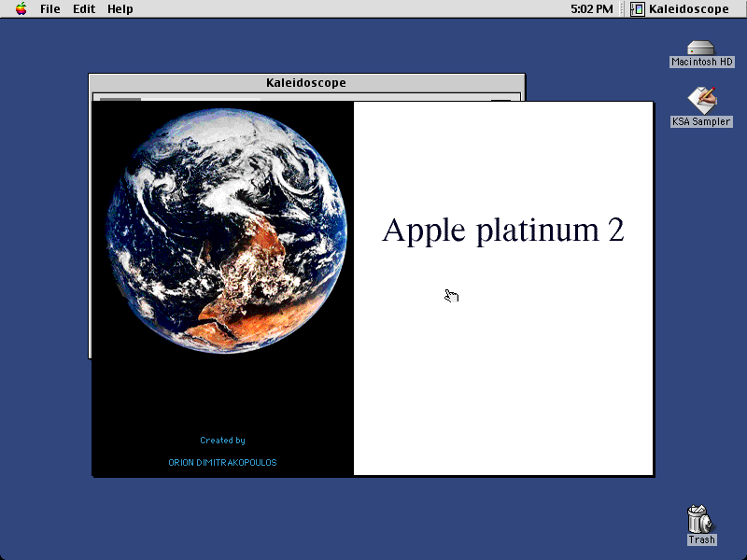Click the Kaleidoscope application switcher icon
This screenshot has width=747, height=560.
[x=638, y=9]
